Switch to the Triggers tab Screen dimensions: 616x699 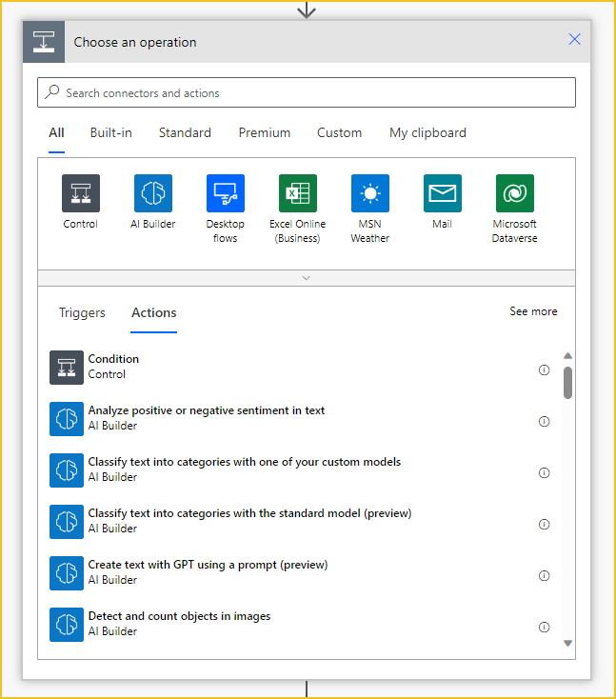coord(82,313)
